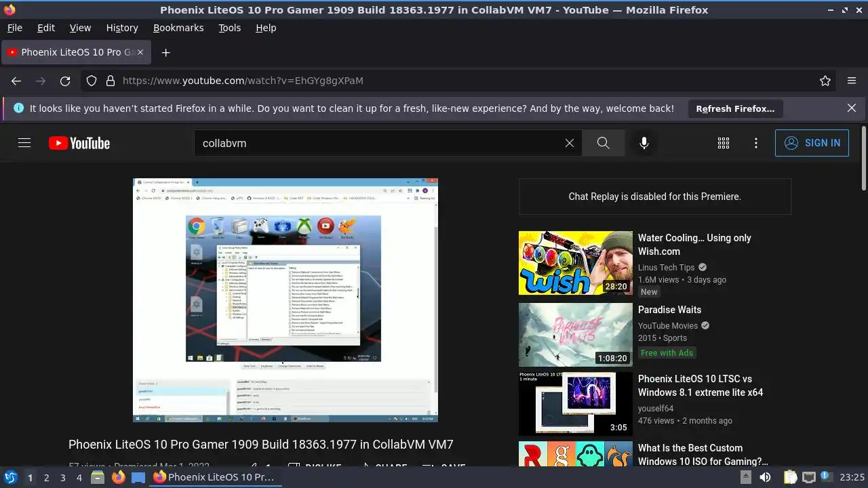
Task: Click the 1.6M views • 3 days ago text
Action: click(682, 279)
